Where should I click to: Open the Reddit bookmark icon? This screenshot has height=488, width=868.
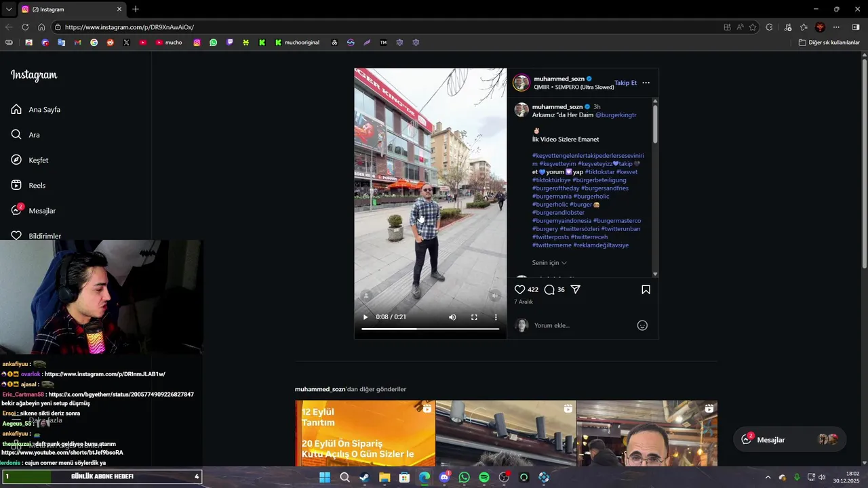click(110, 42)
